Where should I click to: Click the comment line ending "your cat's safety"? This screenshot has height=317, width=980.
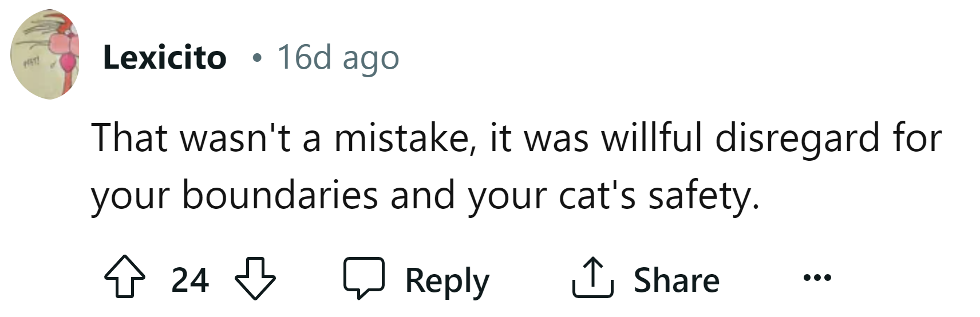pos(425,196)
